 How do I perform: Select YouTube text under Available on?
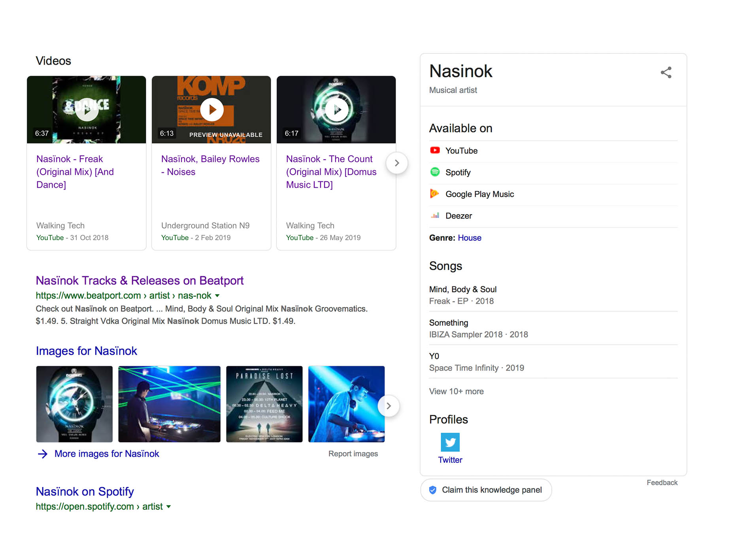point(461,151)
